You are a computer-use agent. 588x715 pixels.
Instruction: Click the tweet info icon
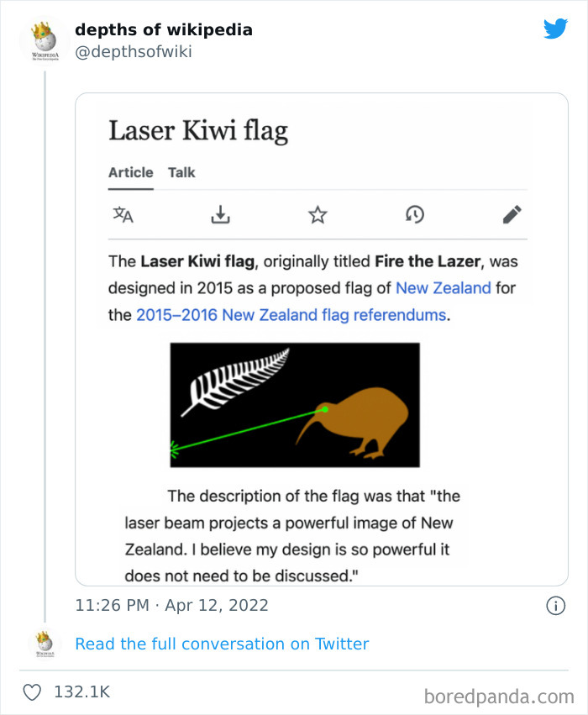pyautogui.click(x=555, y=605)
